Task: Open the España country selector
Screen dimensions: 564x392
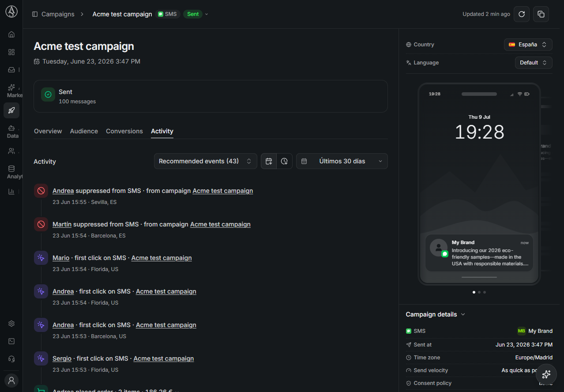Action: coord(528,45)
